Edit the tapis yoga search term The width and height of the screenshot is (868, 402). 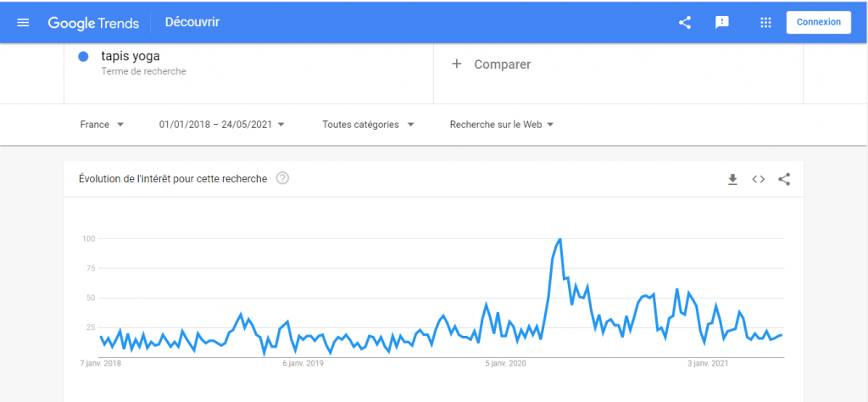click(131, 57)
